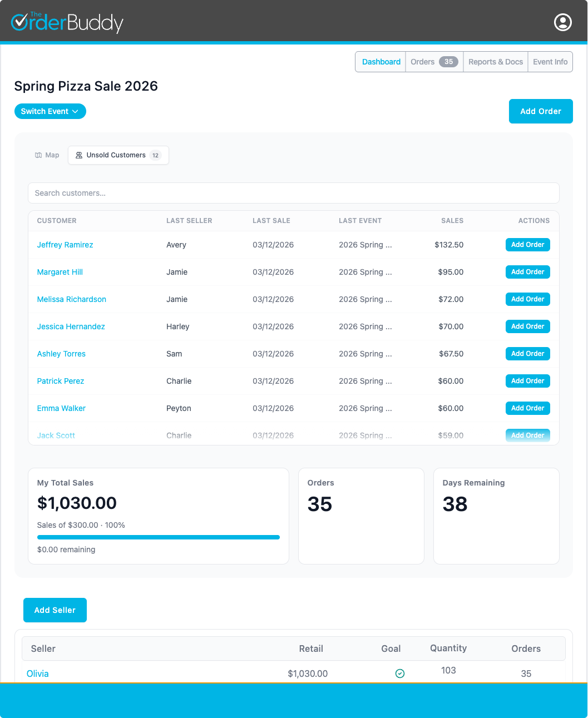Open the Reports & Docs tab
Screen dimensions: 588x718
[x=495, y=61]
